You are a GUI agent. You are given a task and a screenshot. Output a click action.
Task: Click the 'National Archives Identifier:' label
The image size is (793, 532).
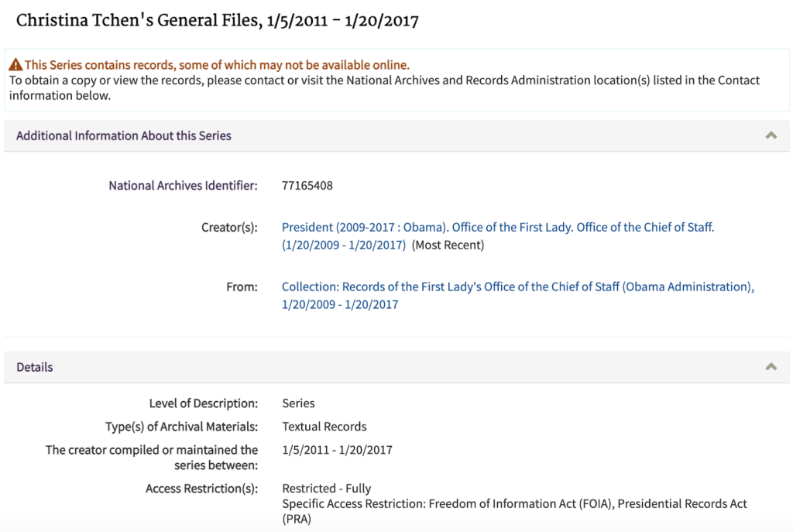[x=183, y=186]
